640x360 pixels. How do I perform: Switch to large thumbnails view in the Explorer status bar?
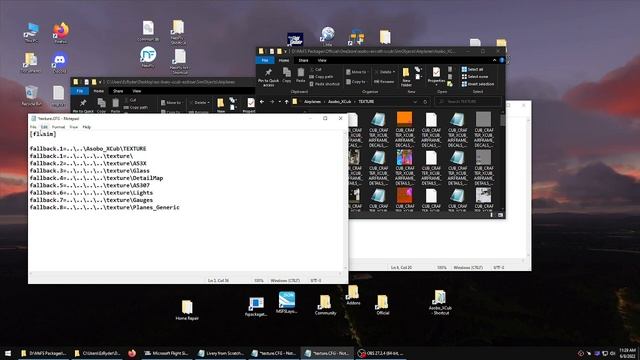tap(500, 215)
